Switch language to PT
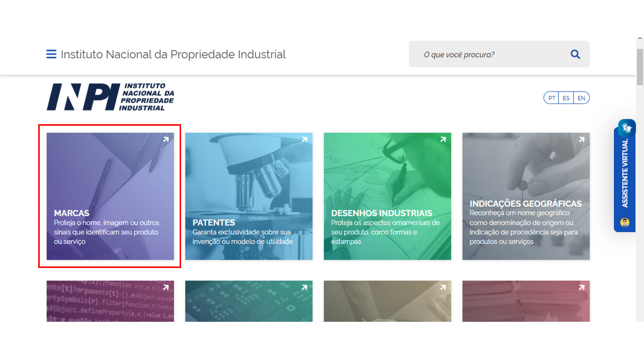The height and width of the screenshot is (362, 644). [x=552, y=98]
